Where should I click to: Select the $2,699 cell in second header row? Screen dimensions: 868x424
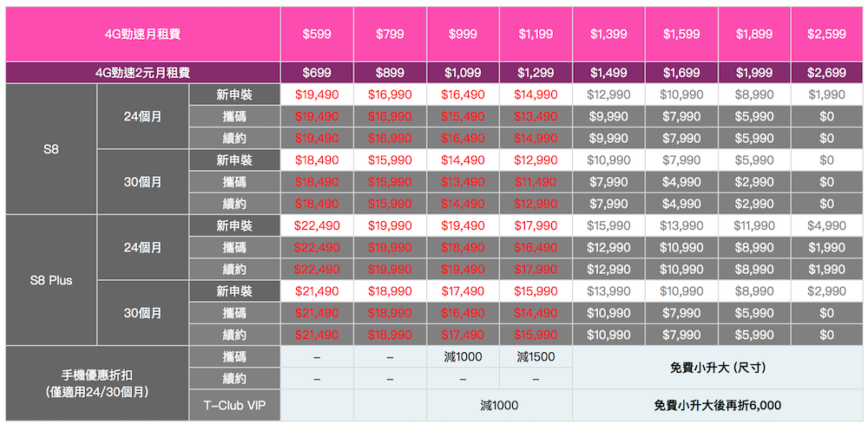pyautogui.click(x=826, y=73)
